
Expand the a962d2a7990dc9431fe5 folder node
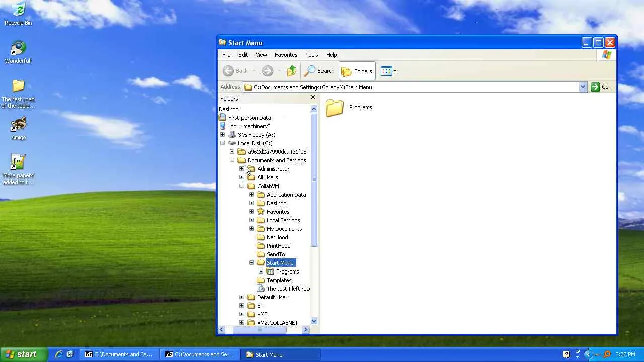(232, 152)
